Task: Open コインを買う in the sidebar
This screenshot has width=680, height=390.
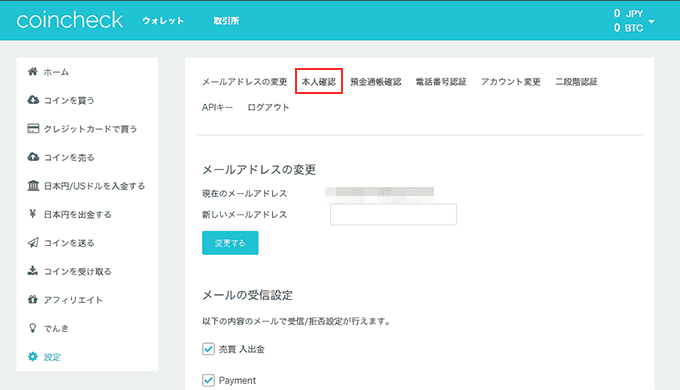Action: 69,100
